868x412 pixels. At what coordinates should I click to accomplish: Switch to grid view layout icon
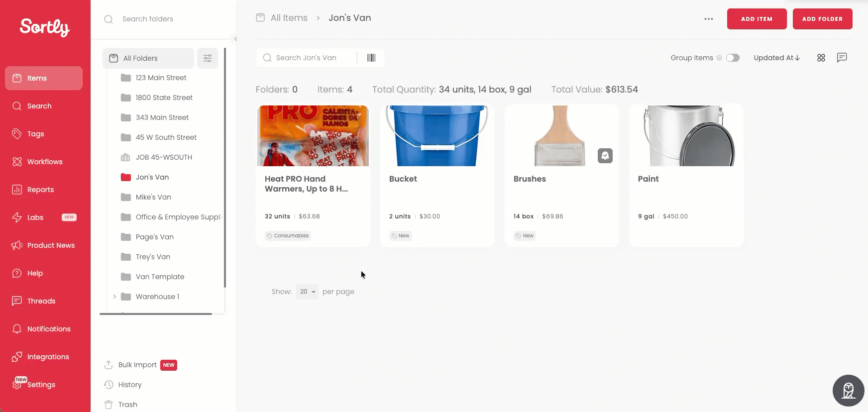(x=821, y=58)
